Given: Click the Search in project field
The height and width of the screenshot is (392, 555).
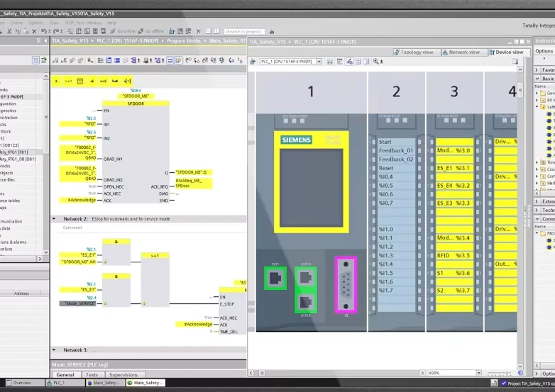Looking at the screenshot, I should pos(244,32).
